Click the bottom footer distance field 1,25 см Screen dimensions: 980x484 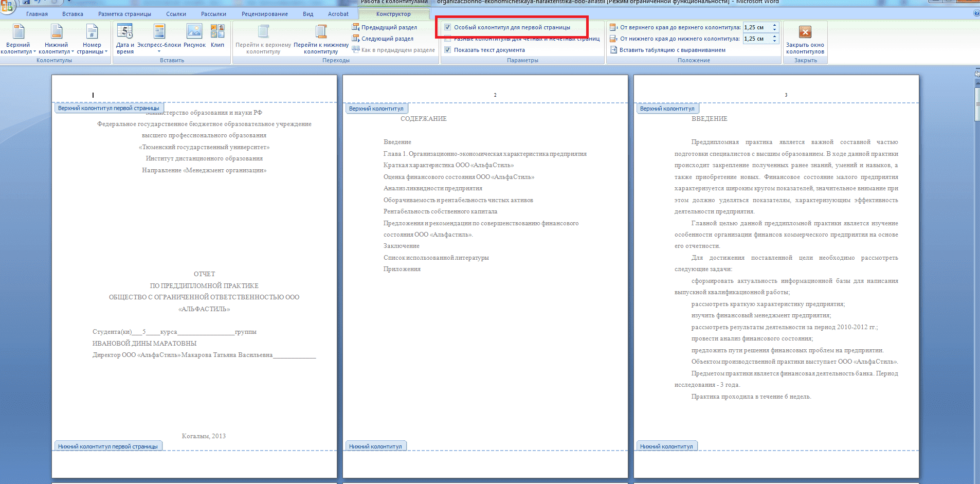pyautogui.click(x=757, y=39)
